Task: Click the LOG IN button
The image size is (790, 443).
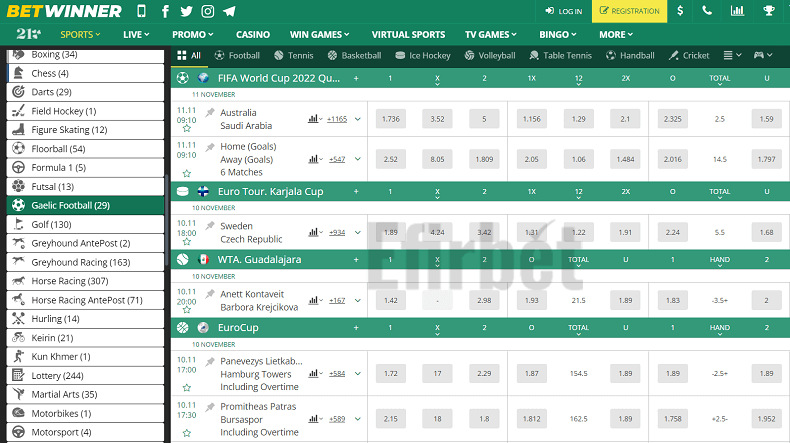Action: click(x=563, y=11)
